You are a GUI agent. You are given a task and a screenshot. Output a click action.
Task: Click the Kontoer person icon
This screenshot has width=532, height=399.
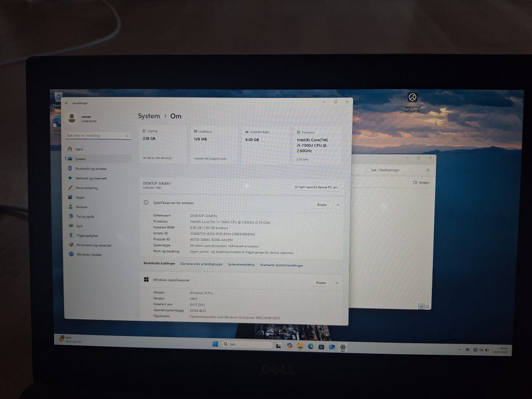pyautogui.click(x=70, y=207)
